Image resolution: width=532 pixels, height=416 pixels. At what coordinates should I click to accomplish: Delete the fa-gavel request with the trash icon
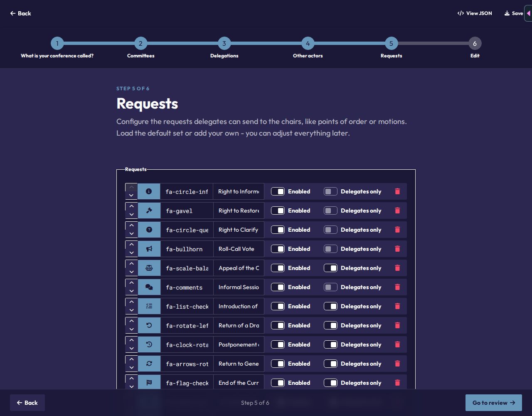[x=397, y=210]
